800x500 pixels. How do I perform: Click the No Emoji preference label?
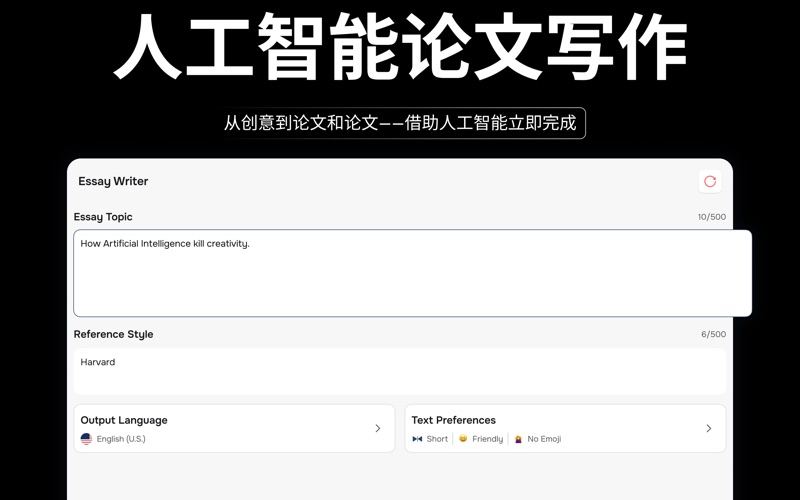[544, 439]
